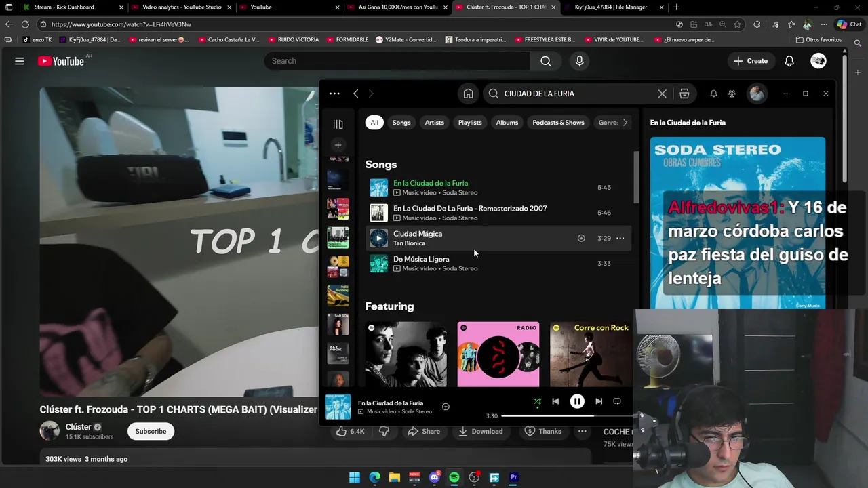Toggle shuffle in the Spotify player
The image size is (868, 488).
tap(537, 401)
